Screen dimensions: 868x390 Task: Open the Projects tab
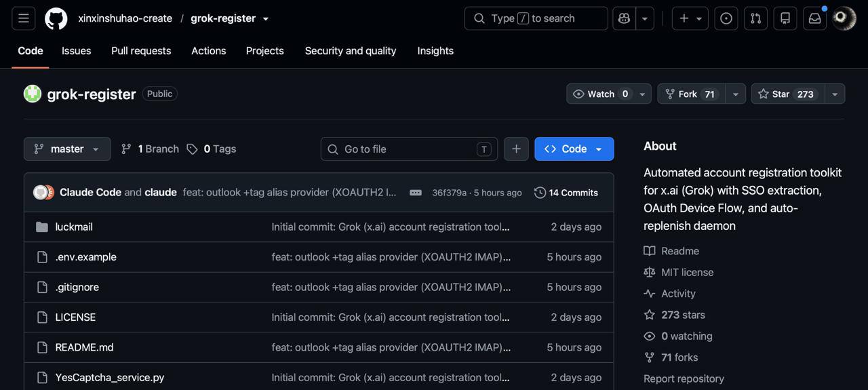point(264,51)
